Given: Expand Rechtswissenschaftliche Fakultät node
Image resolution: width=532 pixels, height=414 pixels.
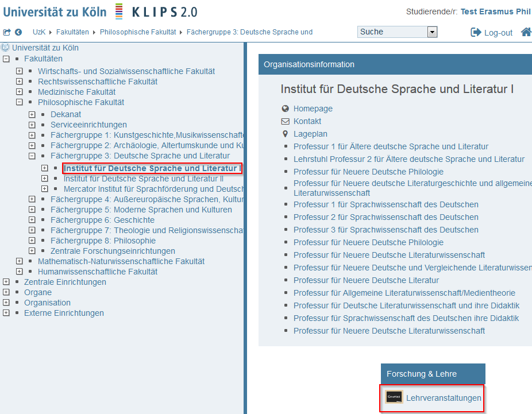Looking at the screenshot, I should (20, 82).
